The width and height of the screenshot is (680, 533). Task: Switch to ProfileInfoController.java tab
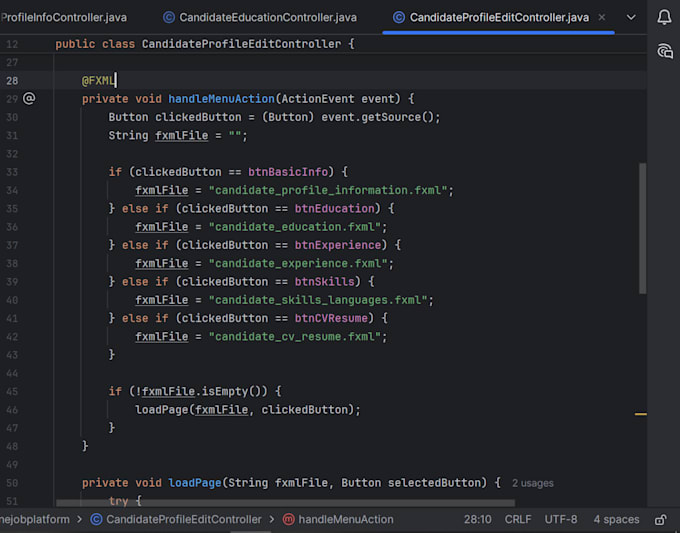(x=64, y=17)
